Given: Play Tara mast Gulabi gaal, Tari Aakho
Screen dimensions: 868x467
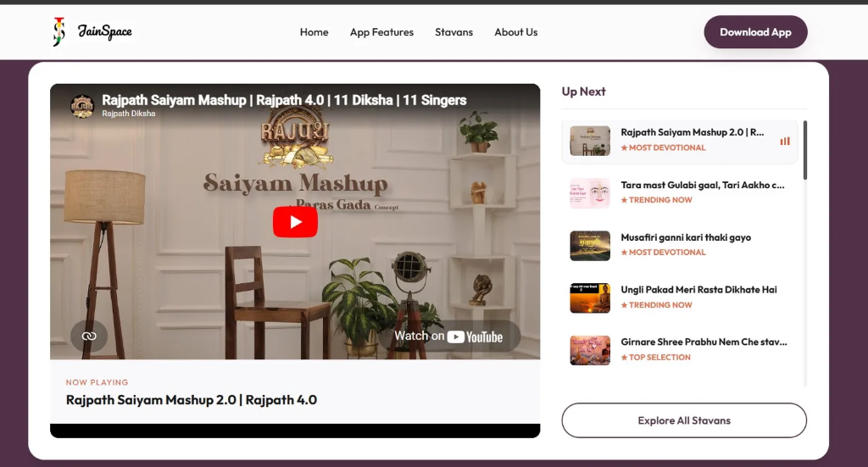Looking at the screenshot, I should point(703,185).
